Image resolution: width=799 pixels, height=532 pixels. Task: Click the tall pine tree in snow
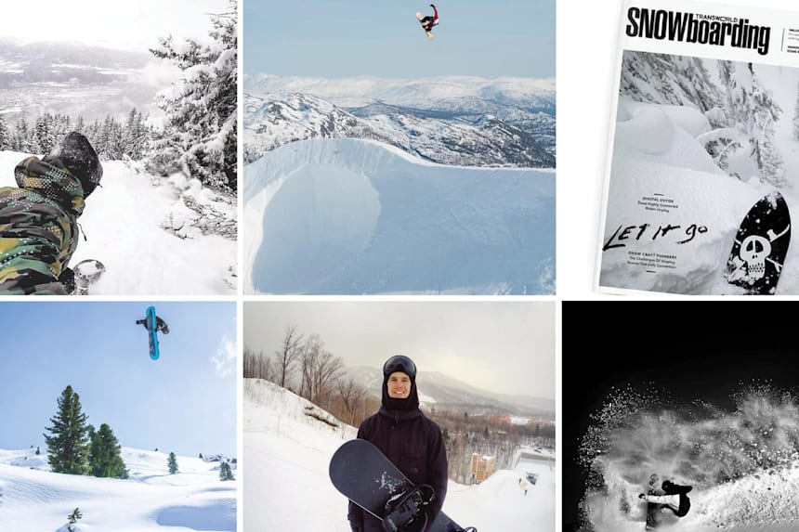click(68, 430)
